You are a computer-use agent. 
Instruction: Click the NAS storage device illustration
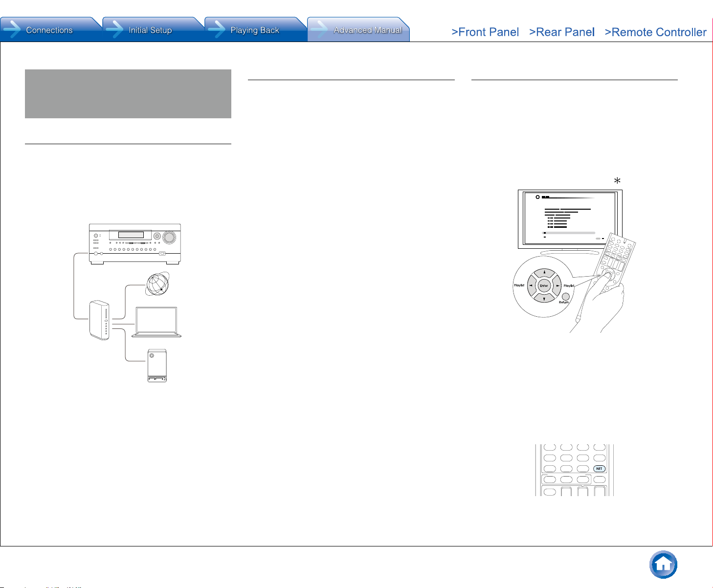pyautogui.click(x=157, y=366)
